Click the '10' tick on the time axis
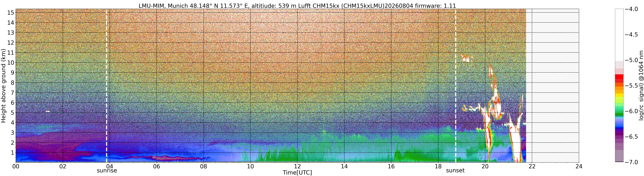 (251, 166)
